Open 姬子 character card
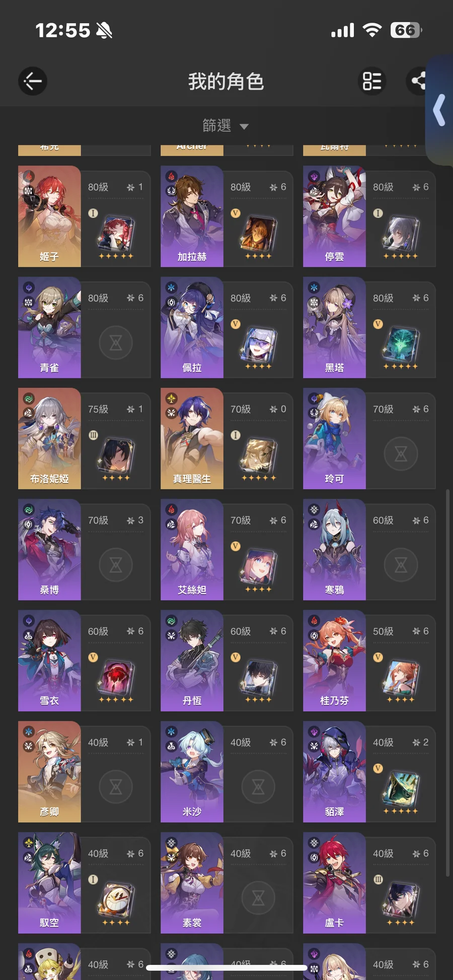The image size is (453, 980). click(x=85, y=216)
